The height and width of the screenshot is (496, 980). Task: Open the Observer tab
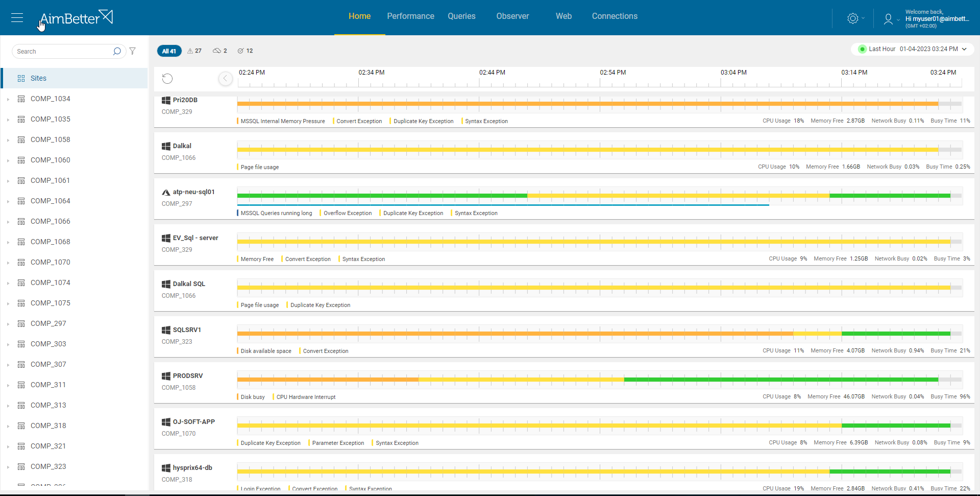click(512, 16)
